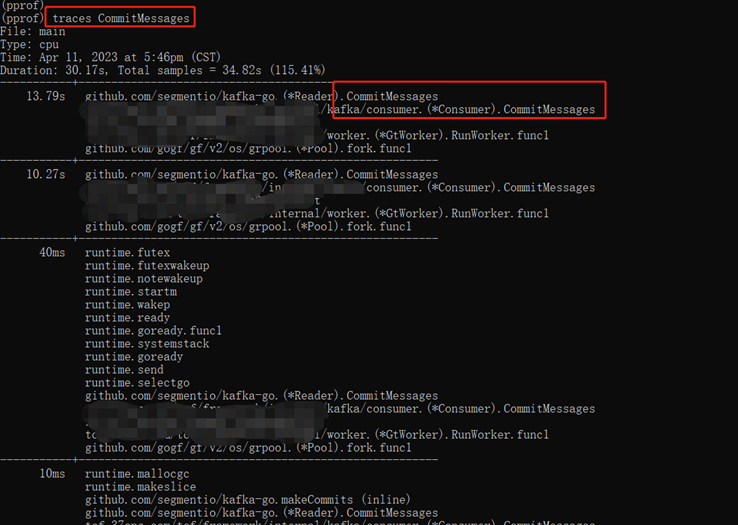Click the 'traces CommitMessages' command text
Image resolution: width=738 pixels, height=525 pixels.
[121, 18]
